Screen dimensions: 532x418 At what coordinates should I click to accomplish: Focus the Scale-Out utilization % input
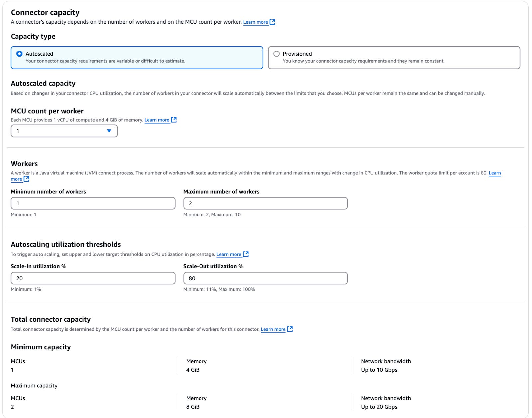pyautogui.click(x=265, y=278)
